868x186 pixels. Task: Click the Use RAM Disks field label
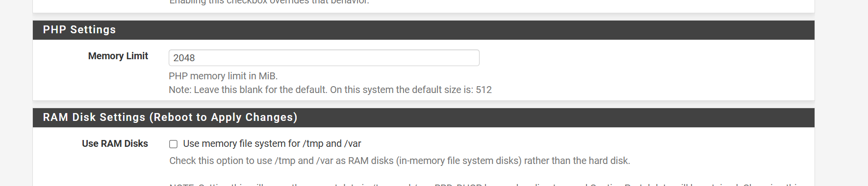pos(115,143)
